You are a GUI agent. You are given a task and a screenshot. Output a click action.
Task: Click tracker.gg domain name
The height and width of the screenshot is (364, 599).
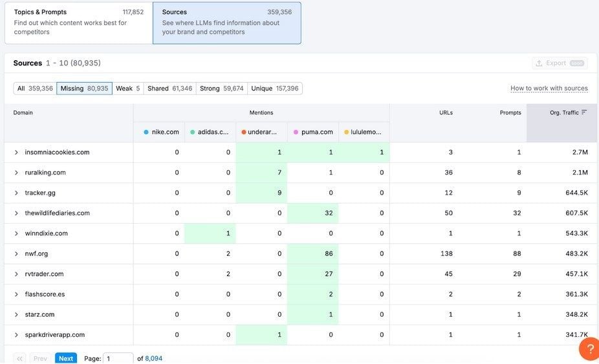pyautogui.click(x=40, y=193)
